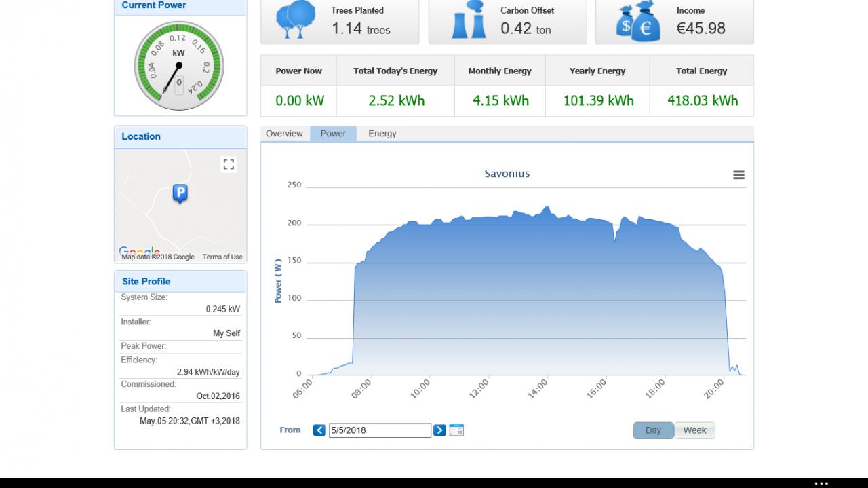
Task: Select the Power tab
Action: [x=333, y=134]
